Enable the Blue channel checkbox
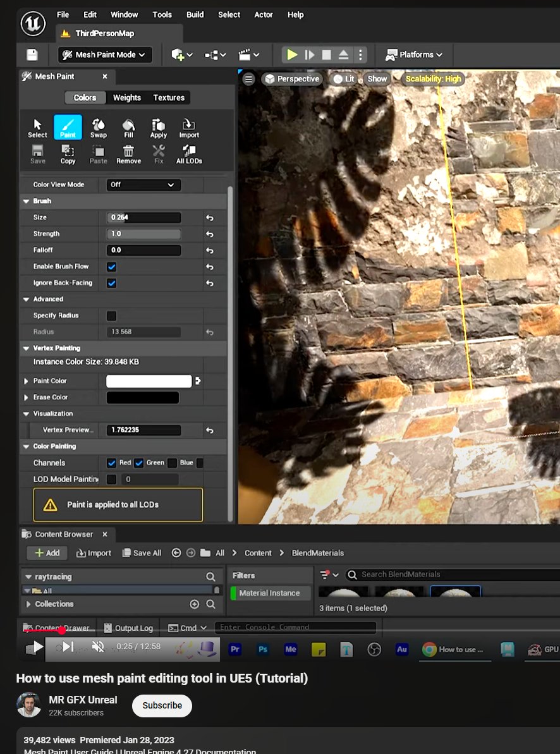The image size is (560, 754). (172, 463)
